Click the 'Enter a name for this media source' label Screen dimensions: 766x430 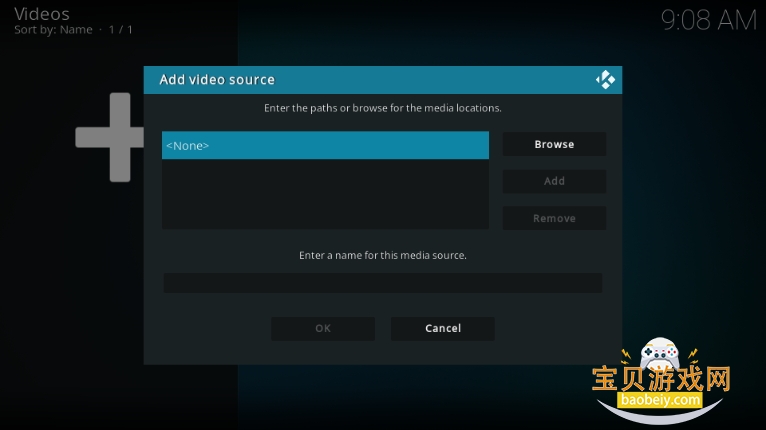(383, 255)
